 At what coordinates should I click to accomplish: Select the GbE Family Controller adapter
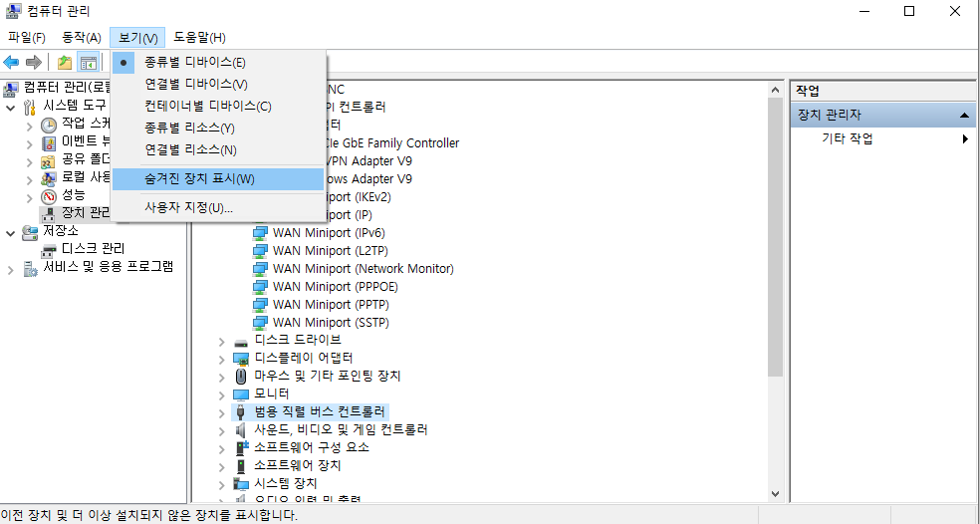pyautogui.click(x=391, y=143)
